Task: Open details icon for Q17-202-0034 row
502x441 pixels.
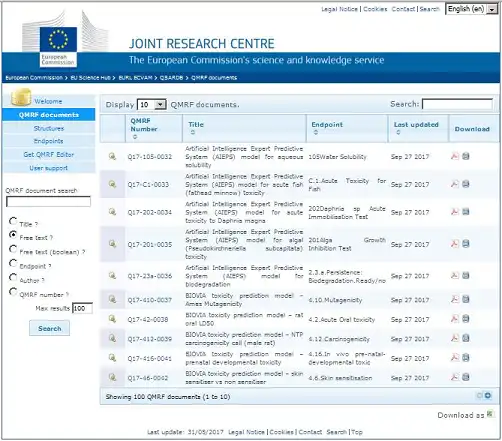Action: point(112,212)
